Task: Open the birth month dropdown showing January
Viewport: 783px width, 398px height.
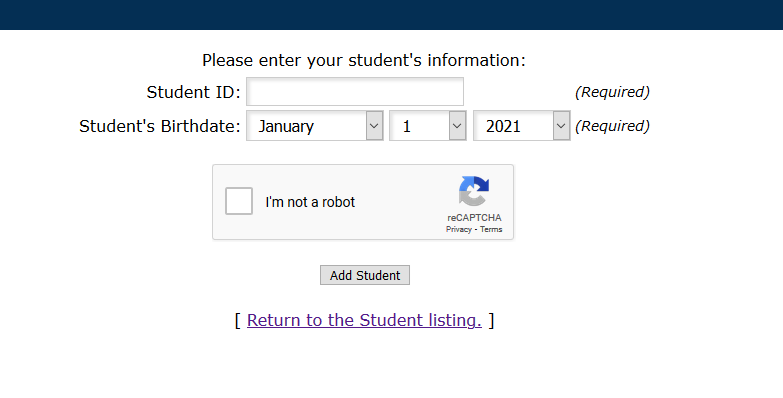Action: (315, 126)
